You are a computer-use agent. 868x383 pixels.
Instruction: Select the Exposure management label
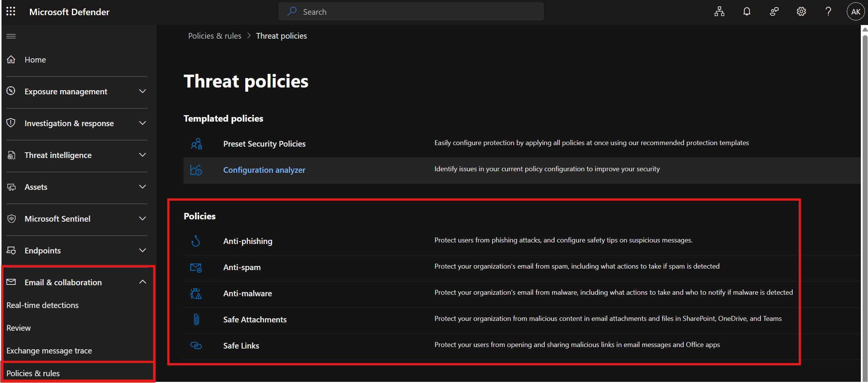pyautogui.click(x=66, y=92)
